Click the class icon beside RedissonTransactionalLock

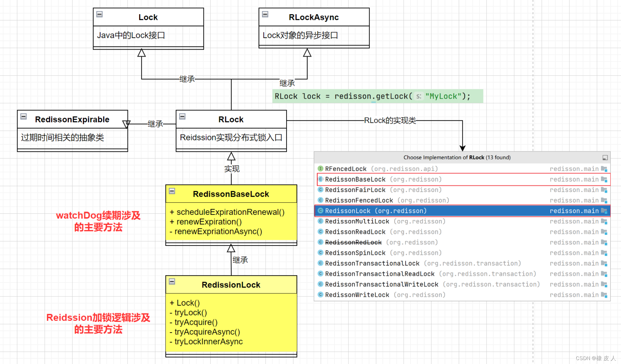tap(320, 263)
